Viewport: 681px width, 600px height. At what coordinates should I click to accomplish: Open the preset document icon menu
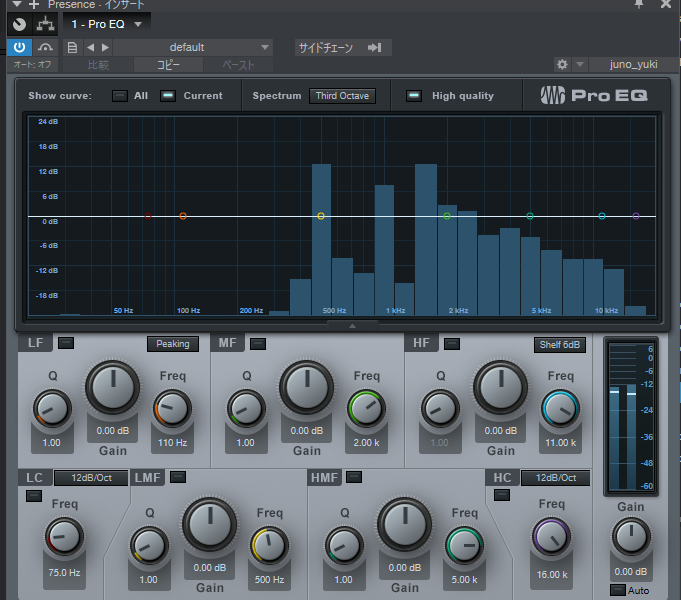tap(72, 47)
